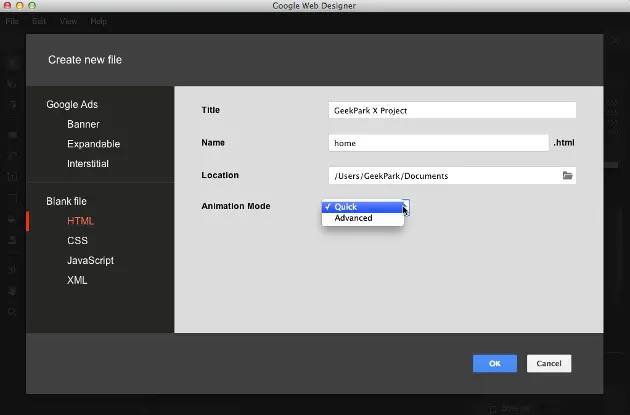The width and height of the screenshot is (630, 415).
Task: Select JavaScript blank file type
Action: tap(90, 260)
